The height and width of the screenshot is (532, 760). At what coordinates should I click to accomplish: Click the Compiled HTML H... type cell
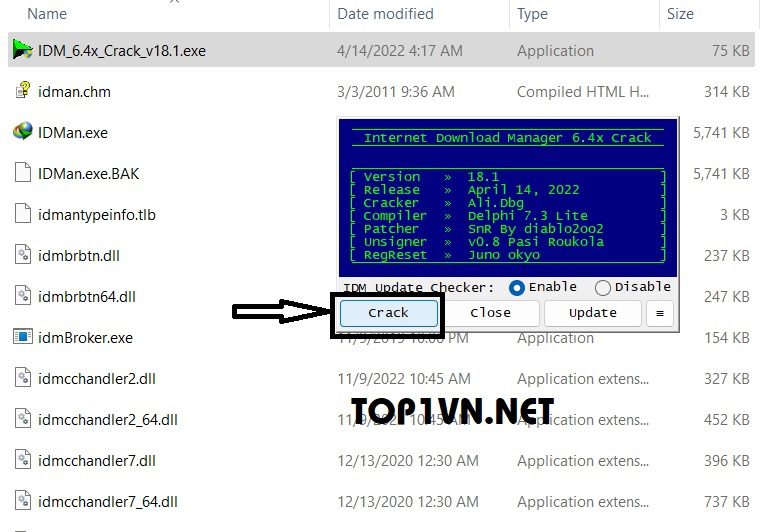click(x=583, y=92)
